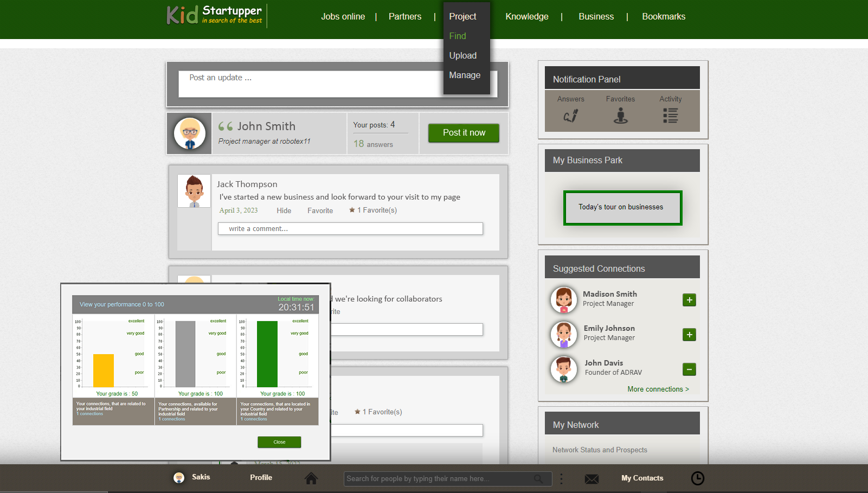868x493 pixels.
Task: Open John Davis's avatar
Action: 564,369
